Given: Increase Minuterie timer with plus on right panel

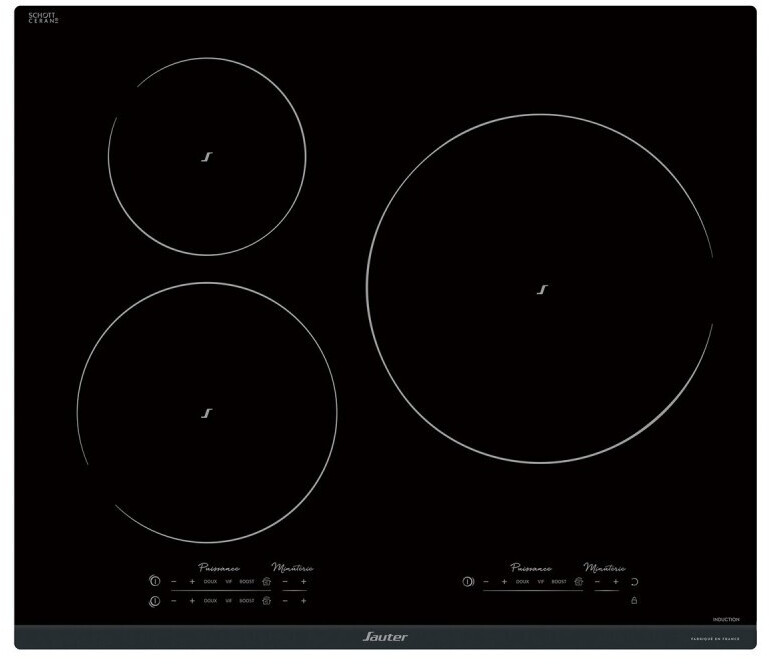Looking at the screenshot, I should 615,581.
